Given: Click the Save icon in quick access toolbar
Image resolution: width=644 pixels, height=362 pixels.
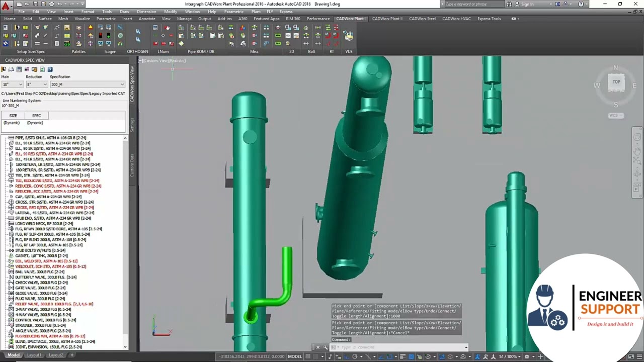Looking at the screenshot, I should pos(35,4).
